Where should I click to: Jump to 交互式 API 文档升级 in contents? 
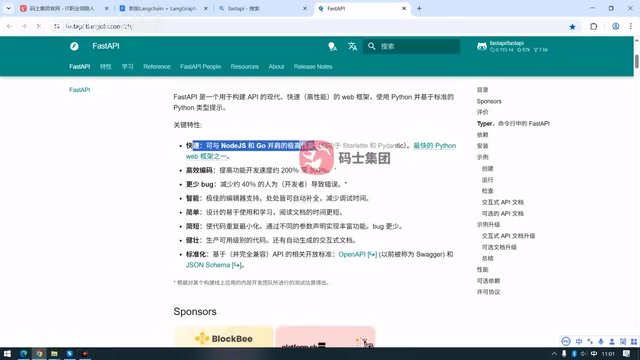[x=508, y=236]
